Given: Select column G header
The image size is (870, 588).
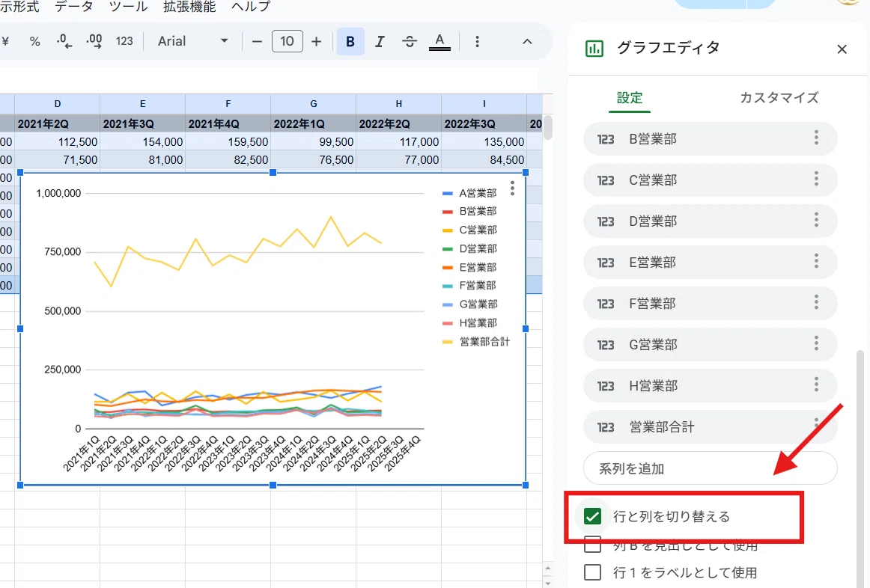Looking at the screenshot, I should 314,104.
